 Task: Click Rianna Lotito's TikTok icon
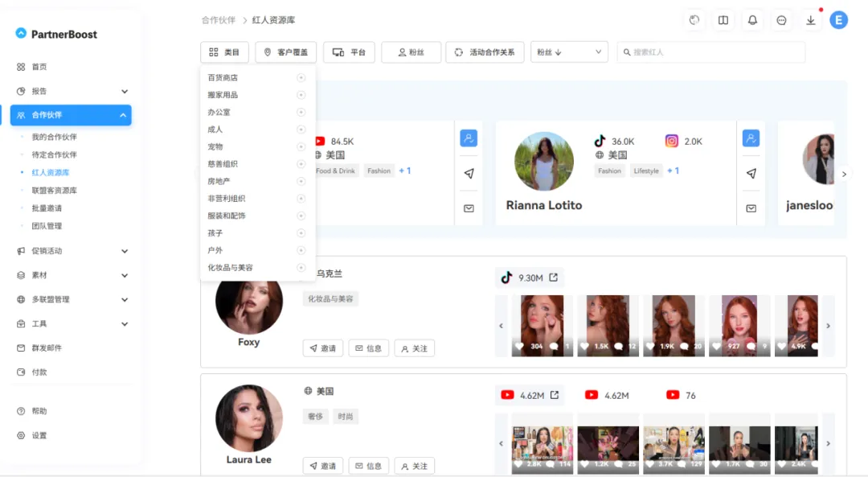(600, 141)
